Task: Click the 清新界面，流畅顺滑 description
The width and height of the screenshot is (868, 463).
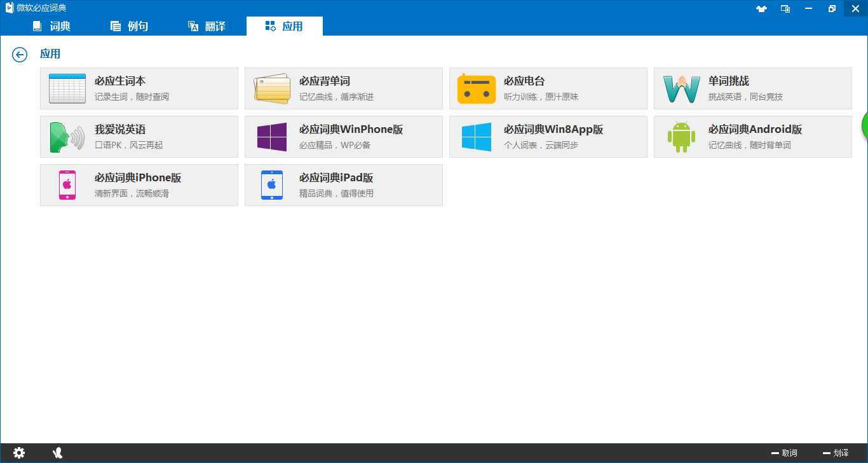Action: tap(132, 193)
